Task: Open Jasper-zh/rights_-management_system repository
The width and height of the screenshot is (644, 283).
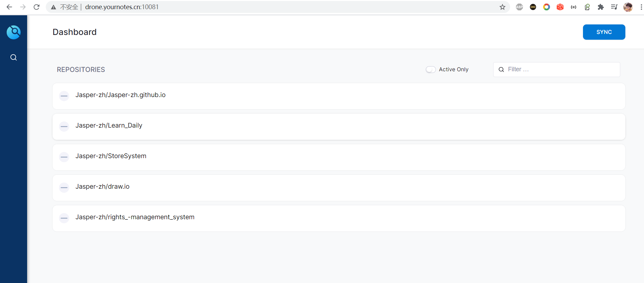Action: coord(135,217)
